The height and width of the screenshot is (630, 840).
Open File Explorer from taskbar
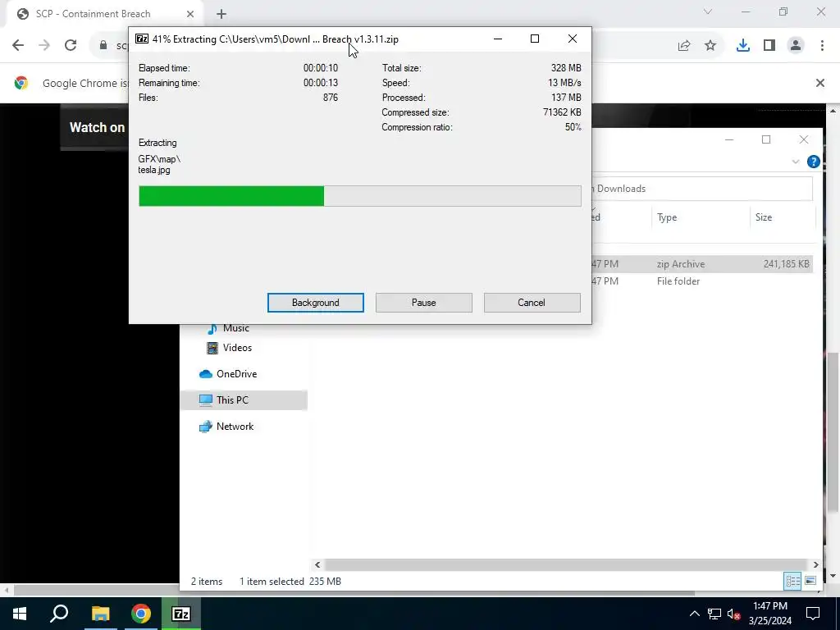100,614
